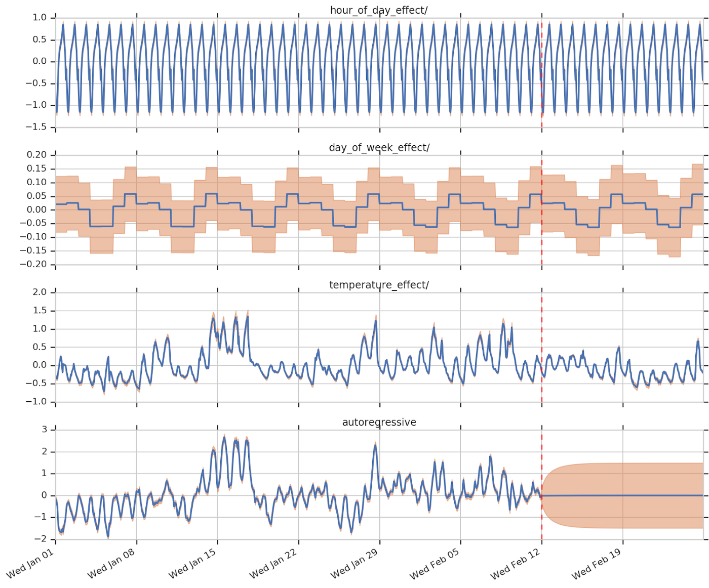Click the -1.5 tick on hour_of_day_effect axis
Image resolution: width=709 pixels, height=588 pixels.
point(36,127)
